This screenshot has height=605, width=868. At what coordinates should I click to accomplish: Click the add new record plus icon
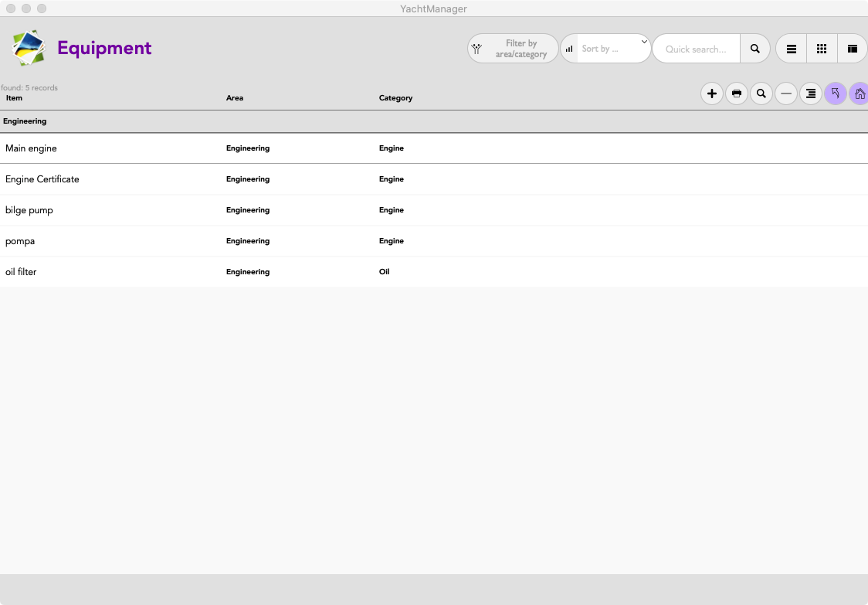711,94
